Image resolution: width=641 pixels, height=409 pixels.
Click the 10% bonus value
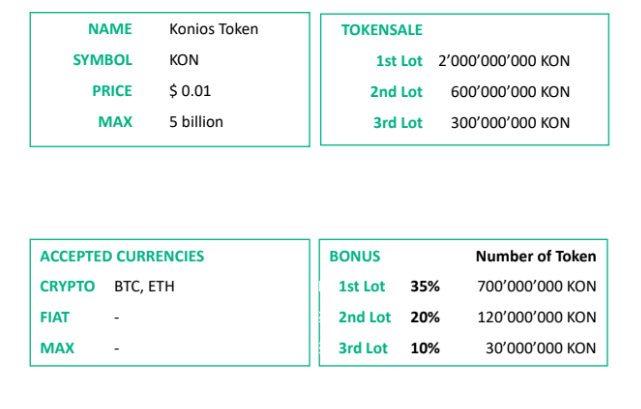(425, 348)
